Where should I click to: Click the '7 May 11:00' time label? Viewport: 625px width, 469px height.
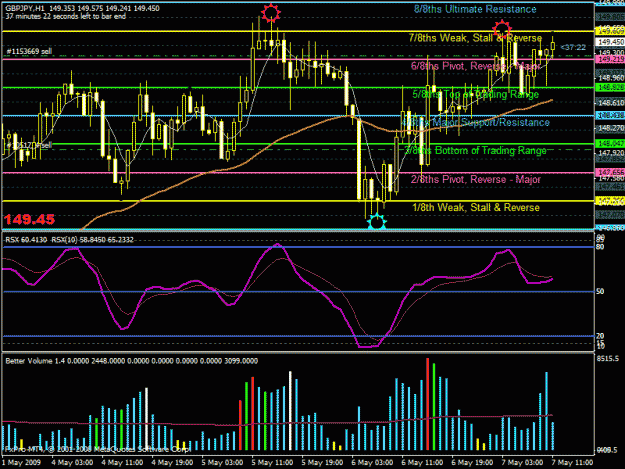572,463
